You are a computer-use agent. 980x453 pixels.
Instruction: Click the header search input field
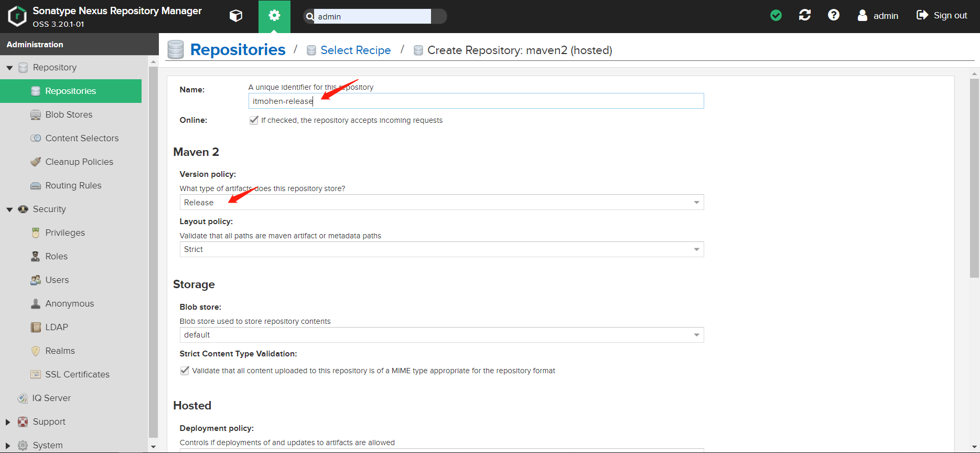click(x=372, y=16)
